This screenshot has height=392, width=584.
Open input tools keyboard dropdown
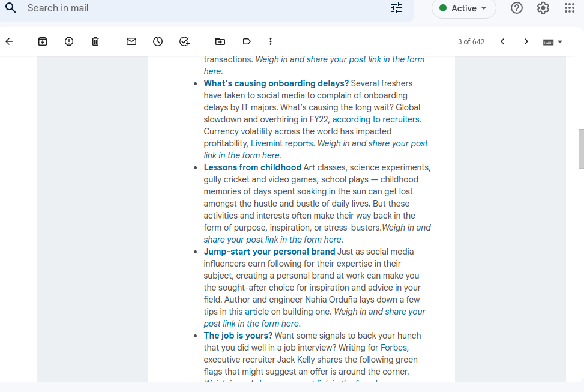[x=553, y=42]
